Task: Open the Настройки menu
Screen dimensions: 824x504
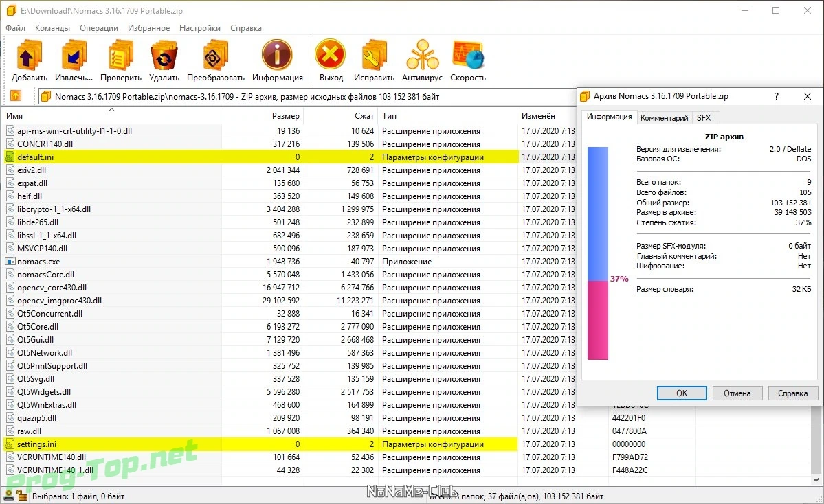Action: tap(200, 28)
